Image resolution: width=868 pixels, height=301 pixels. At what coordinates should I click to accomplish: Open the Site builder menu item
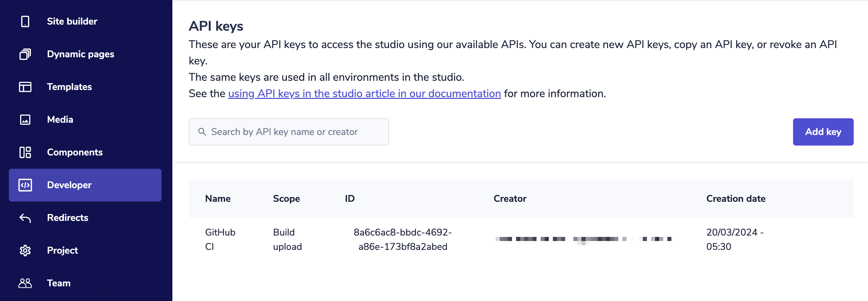(x=72, y=21)
